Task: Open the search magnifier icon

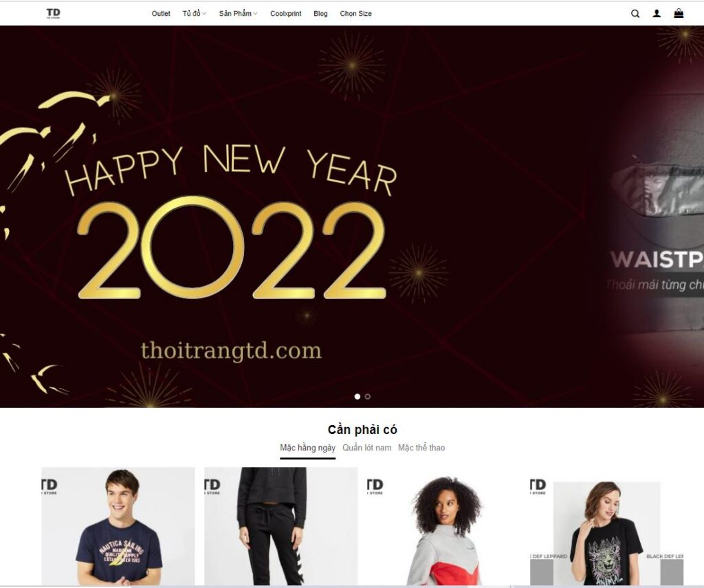Action: click(635, 14)
